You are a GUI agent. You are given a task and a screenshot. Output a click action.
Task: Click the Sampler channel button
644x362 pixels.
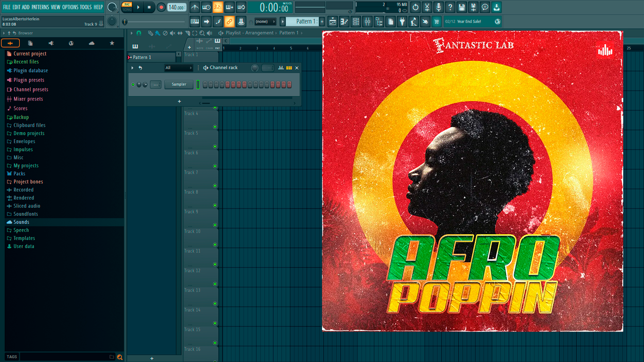(x=179, y=84)
